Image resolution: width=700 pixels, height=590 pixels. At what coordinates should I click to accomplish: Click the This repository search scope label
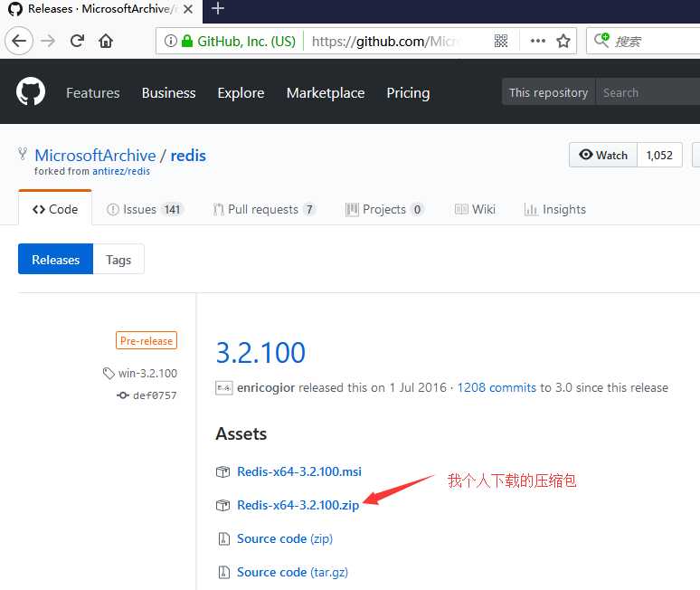[548, 92]
